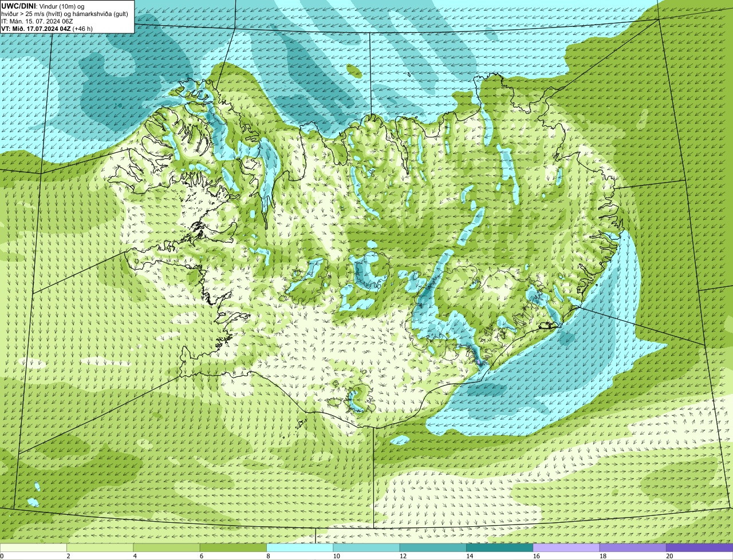
Task: Pick the 4–6 m/s green band
Action: [167, 547]
